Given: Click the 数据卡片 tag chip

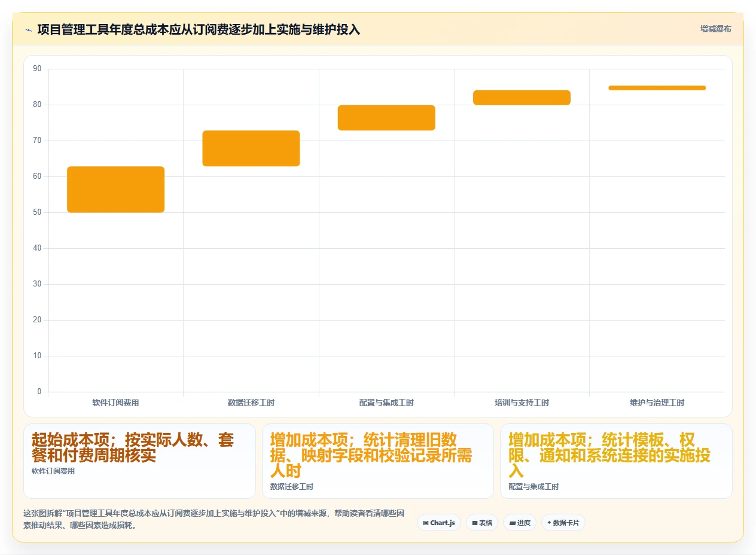Looking at the screenshot, I should tap(563, 523).
